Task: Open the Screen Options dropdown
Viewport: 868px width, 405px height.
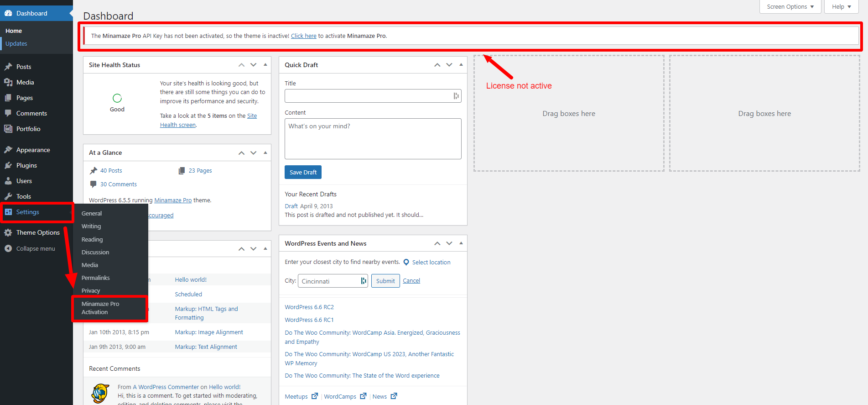Action: pyautogui.click(x=790, y=7)
